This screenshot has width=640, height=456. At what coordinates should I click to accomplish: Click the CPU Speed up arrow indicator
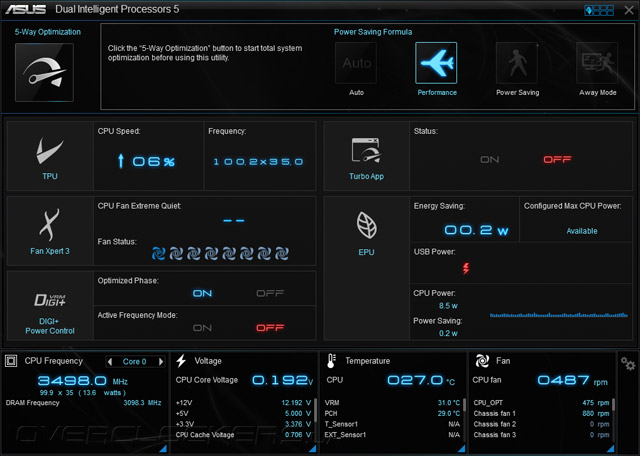point(121,161)
